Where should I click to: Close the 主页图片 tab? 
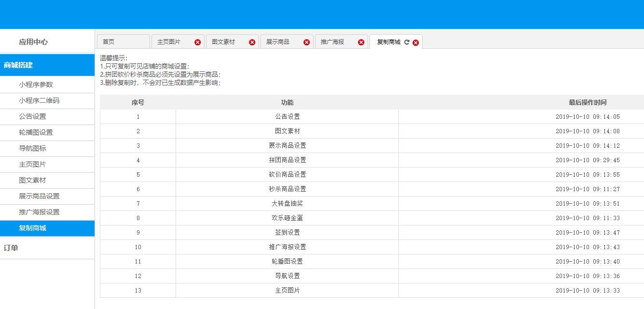click(x=197, y=42)
